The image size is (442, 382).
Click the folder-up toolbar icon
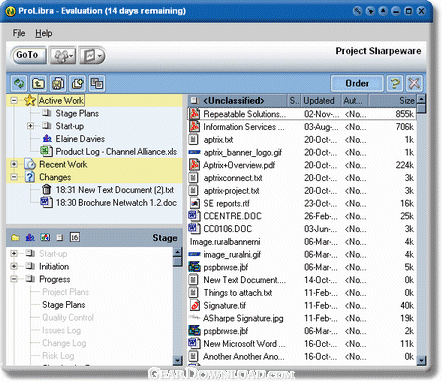(38, 83)
